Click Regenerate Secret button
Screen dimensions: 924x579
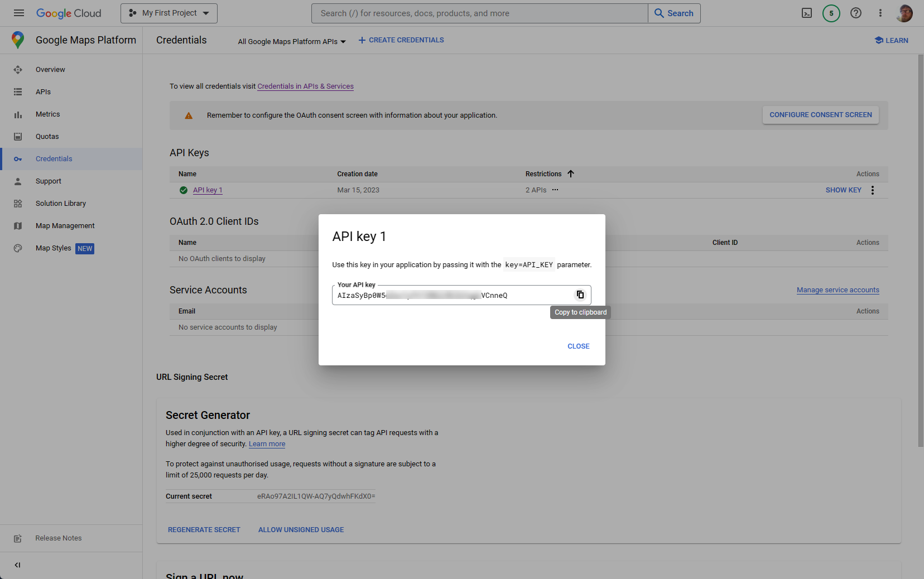point(204,530)
